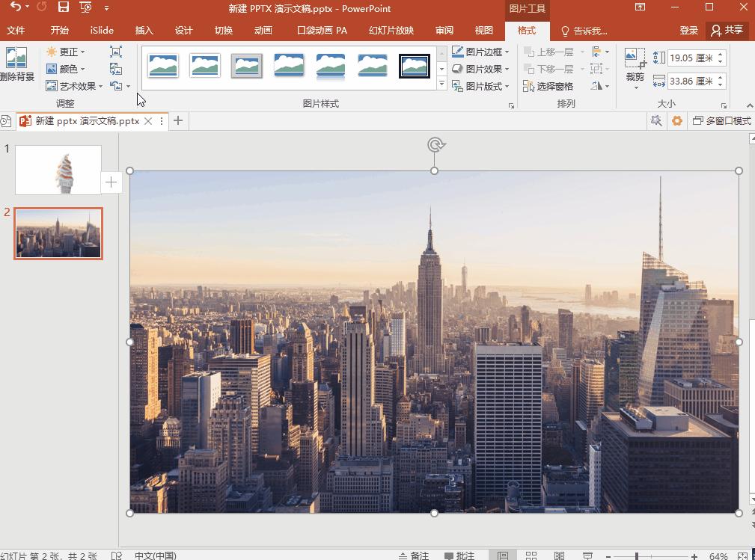Click the Login (登录) button
This screenshot has height=560, width=755.
[x=688, y=31]
